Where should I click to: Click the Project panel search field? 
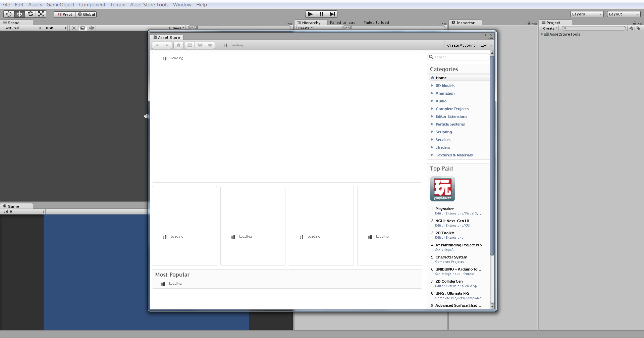coord(594,29)
